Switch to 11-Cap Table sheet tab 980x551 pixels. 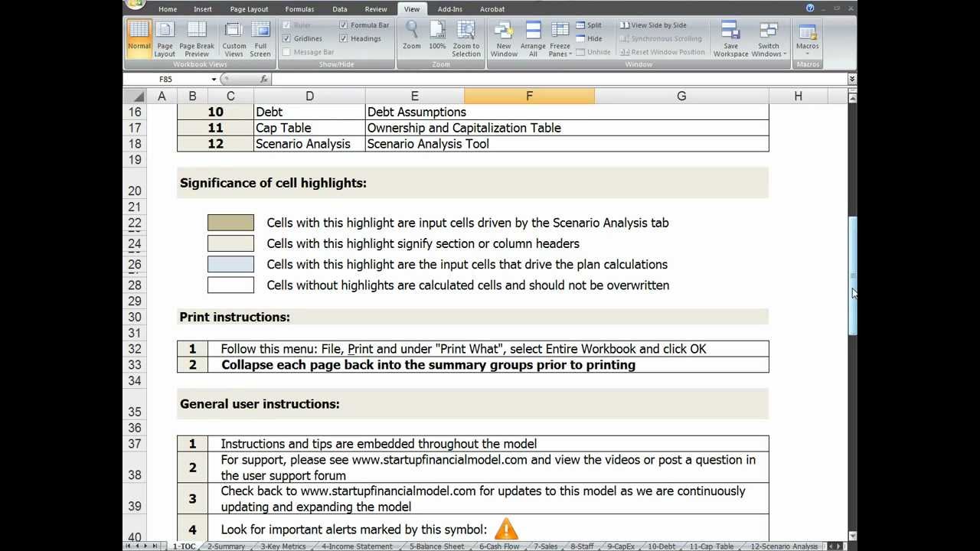coord(711,546)
